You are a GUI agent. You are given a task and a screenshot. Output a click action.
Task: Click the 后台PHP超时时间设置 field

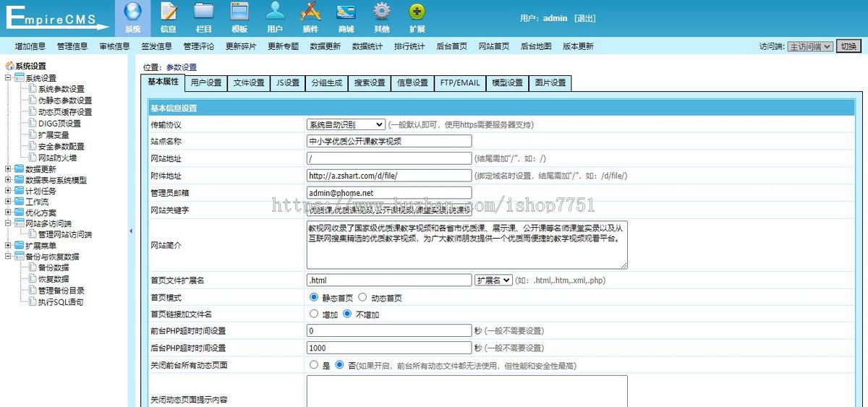389,348
